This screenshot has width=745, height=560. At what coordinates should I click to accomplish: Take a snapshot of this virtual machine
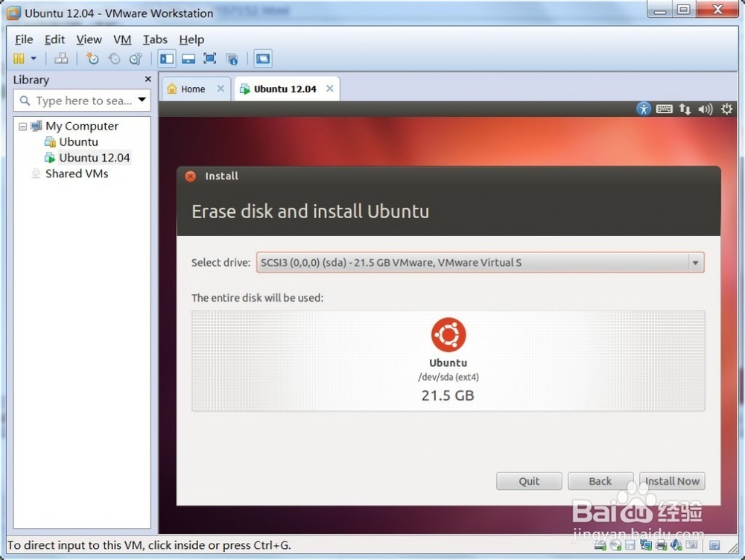[92, 58]
